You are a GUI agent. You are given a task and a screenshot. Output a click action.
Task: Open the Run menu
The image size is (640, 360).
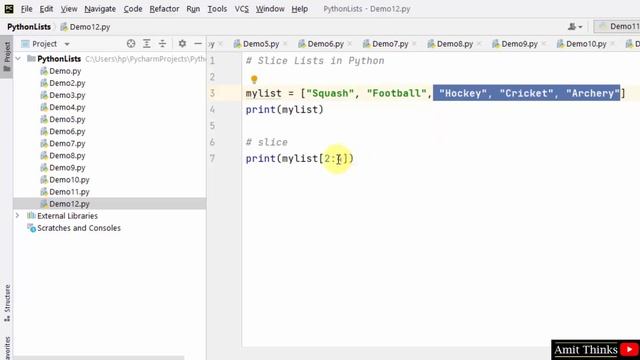(x=193, y=9)
